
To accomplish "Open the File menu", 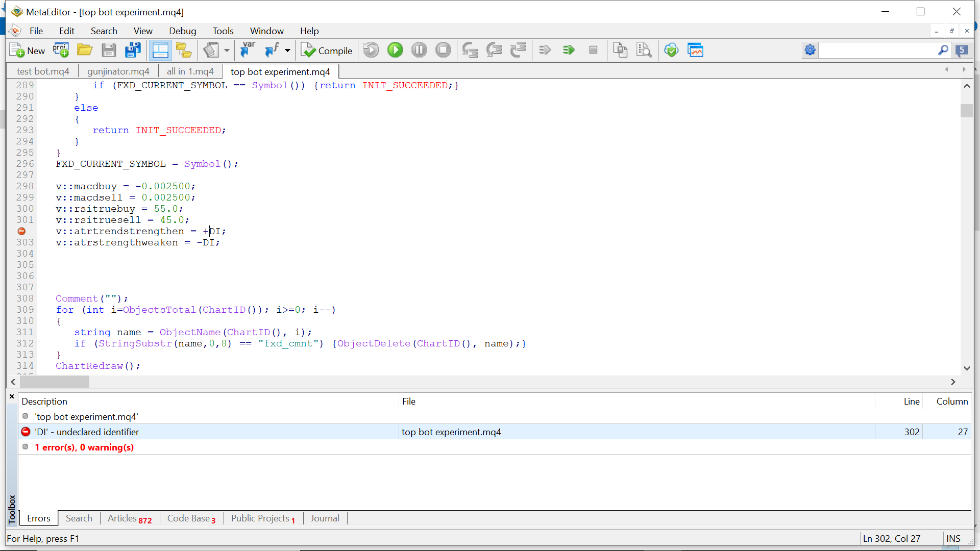I will (36, 31).
